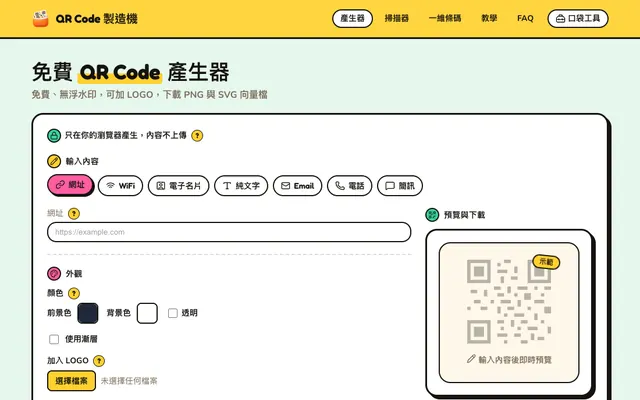Show help for the 網址 field

(x=74, y=213)
